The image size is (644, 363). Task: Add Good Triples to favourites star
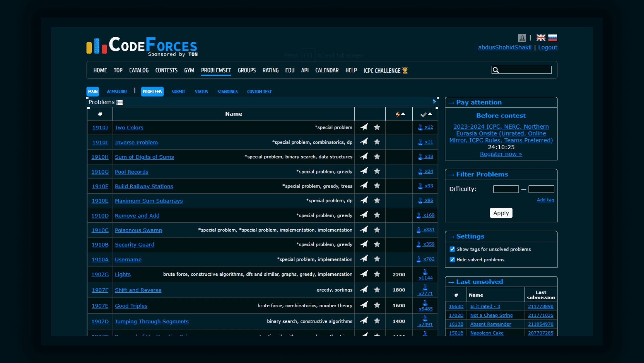coord(377,305)
